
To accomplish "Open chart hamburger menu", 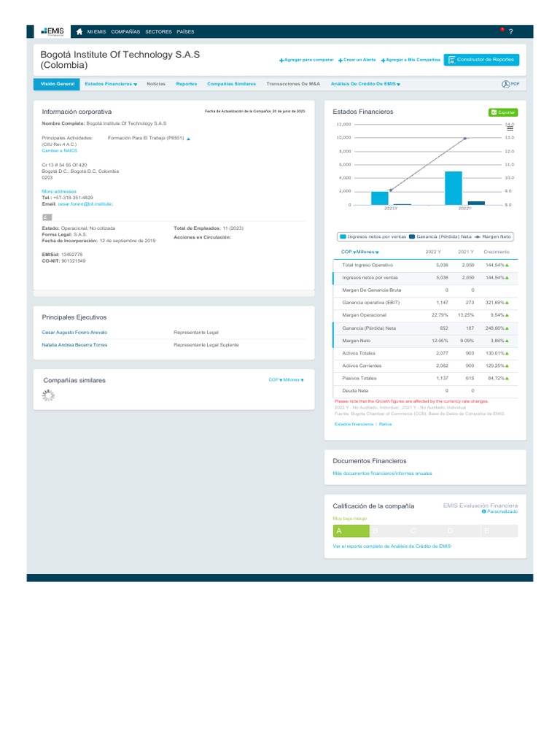I will [x=510, y=128].
